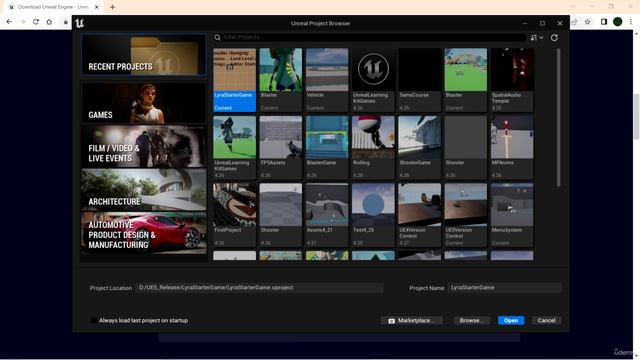This screenshot has height=360, width=640.
Task: Select UnrealLearningKitGames project with Unreal logo thumbnail
Action: point(373,80)
